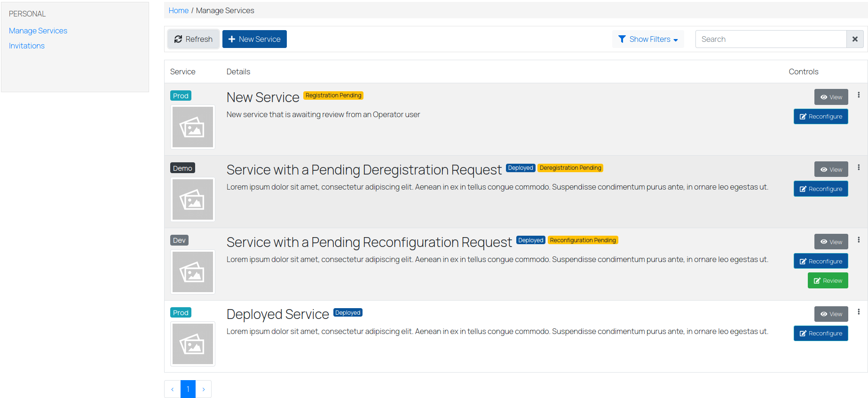
Task: Click the Prod badge on New Service
Action: click(181, 96)
